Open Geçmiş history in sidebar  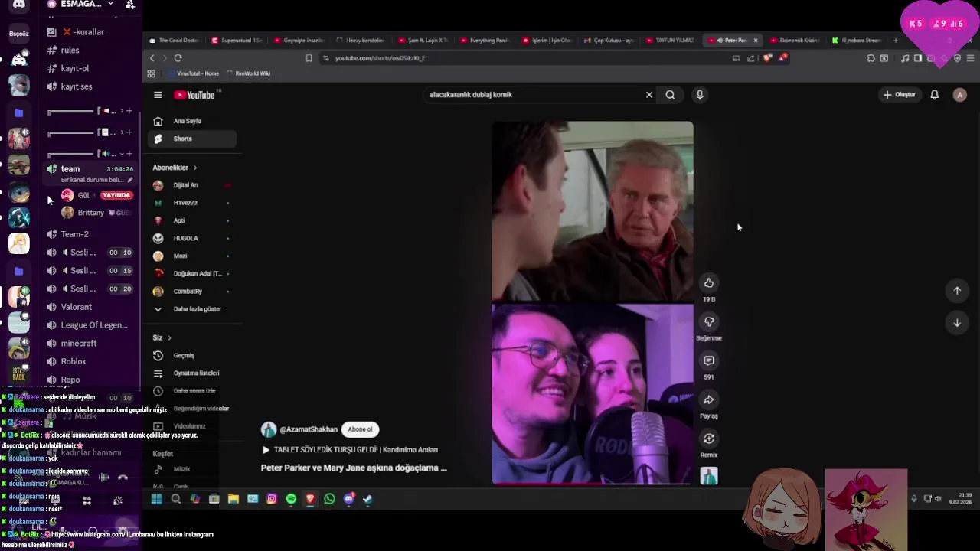[191, 355]
